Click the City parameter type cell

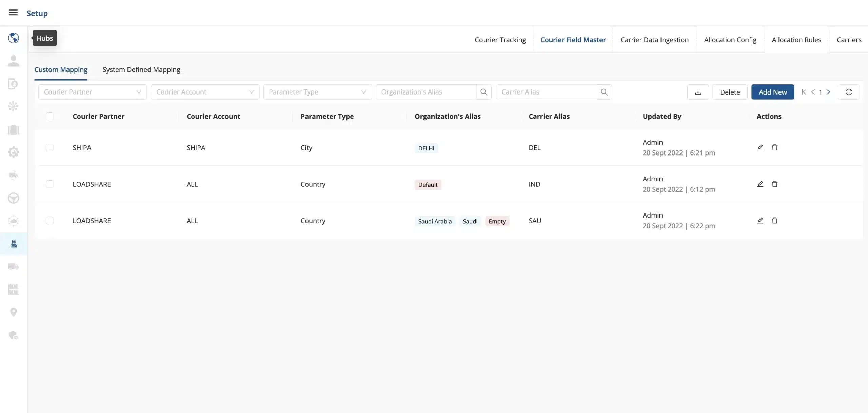tap(306, 148)
